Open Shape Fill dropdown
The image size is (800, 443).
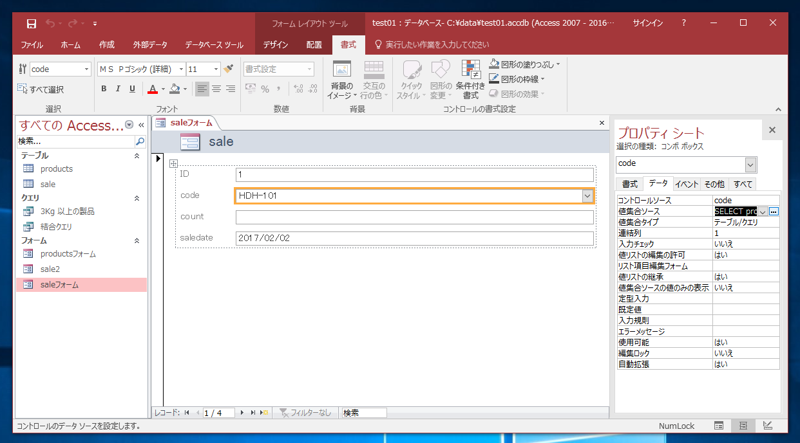point(524,64)
